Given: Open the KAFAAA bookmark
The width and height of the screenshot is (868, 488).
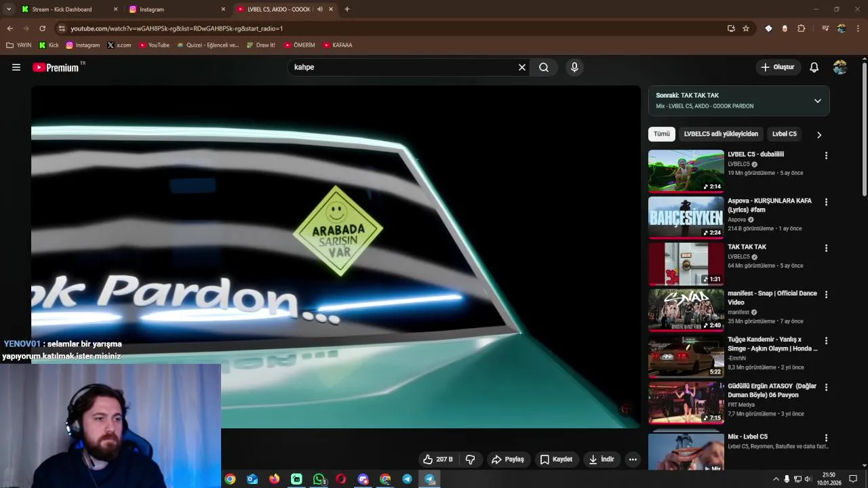Looking at the screenshot, I should (x=338, y=45).
